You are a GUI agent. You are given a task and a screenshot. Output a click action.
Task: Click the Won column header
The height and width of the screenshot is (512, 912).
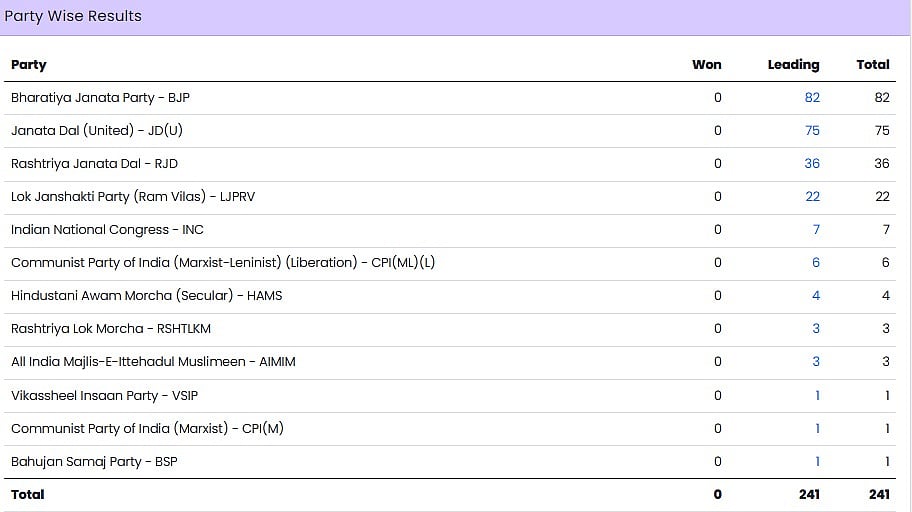pos(707,65)
